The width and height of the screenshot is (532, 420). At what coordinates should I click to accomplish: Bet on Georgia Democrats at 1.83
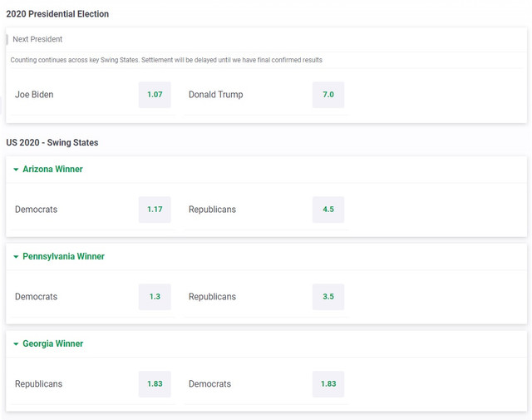pos(328,383)
